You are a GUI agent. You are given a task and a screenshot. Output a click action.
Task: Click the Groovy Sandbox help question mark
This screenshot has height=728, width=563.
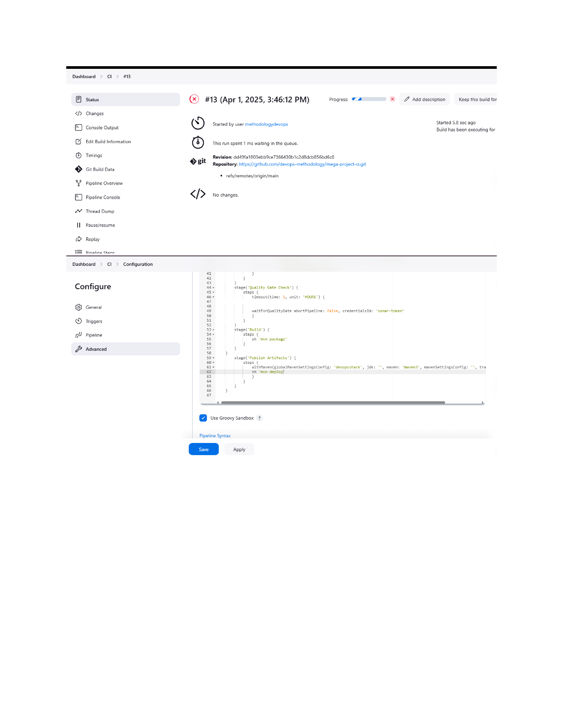pyautogui.click(x=259, y=418)
